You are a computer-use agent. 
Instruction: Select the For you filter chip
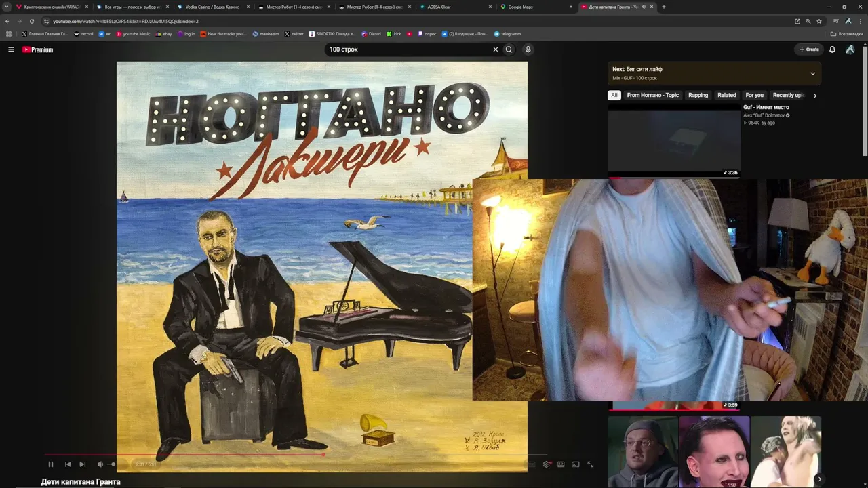[x=754, y=96]
